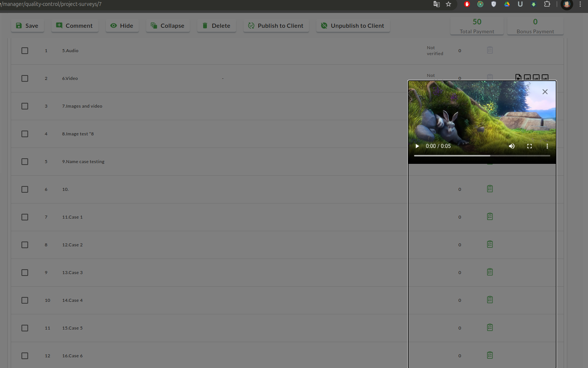
Task: Open the green target circle extension
Action: 480,4
